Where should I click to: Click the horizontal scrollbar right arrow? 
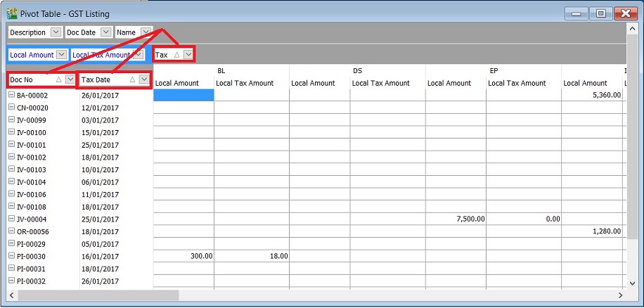tap(620, 295)
